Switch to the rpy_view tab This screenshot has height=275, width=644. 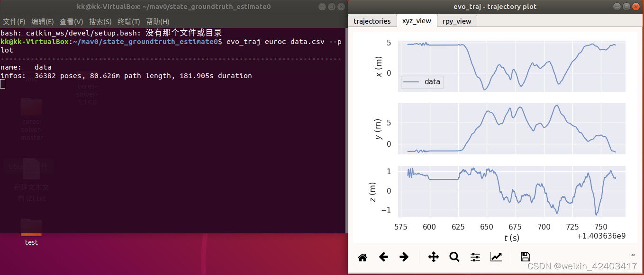(x=457, y=21)
